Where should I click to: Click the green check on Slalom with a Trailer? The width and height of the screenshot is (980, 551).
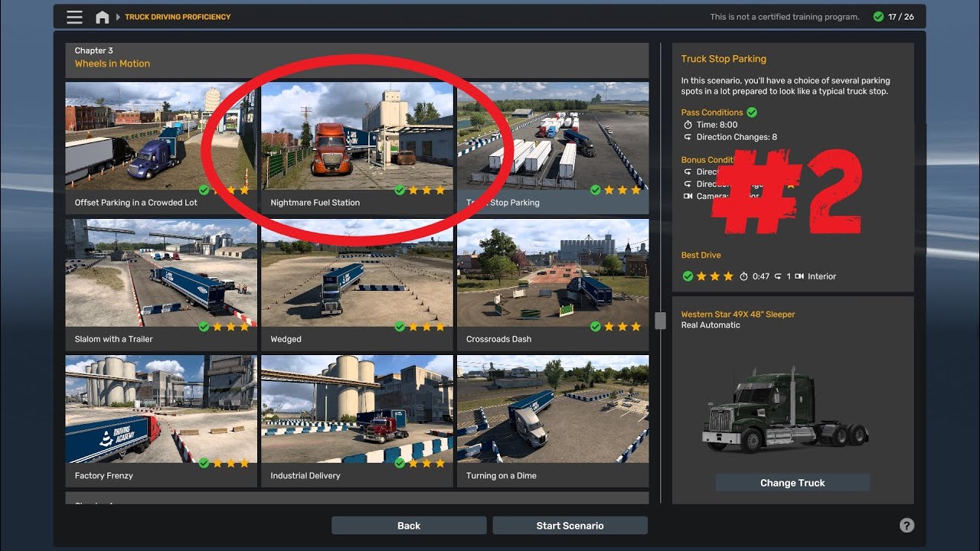click(204, 327)
